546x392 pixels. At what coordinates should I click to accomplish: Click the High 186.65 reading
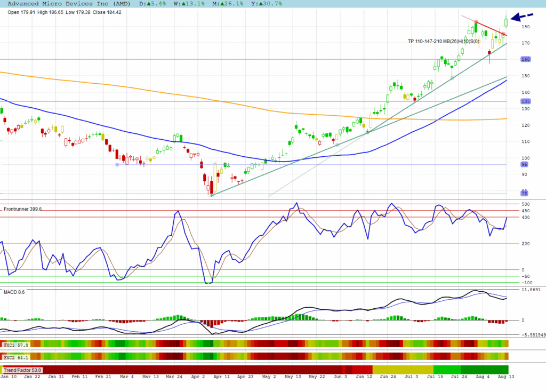tap(50, 12)
